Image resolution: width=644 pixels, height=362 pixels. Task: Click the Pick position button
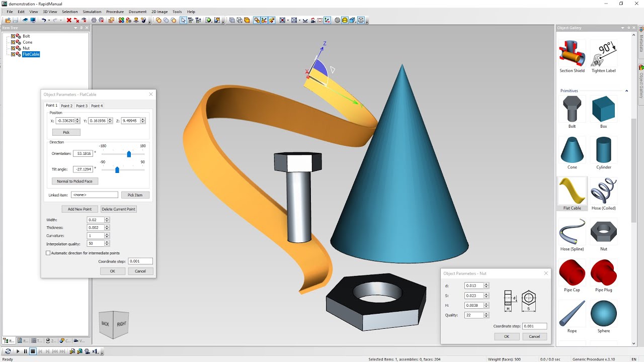[x=66, y=132]
